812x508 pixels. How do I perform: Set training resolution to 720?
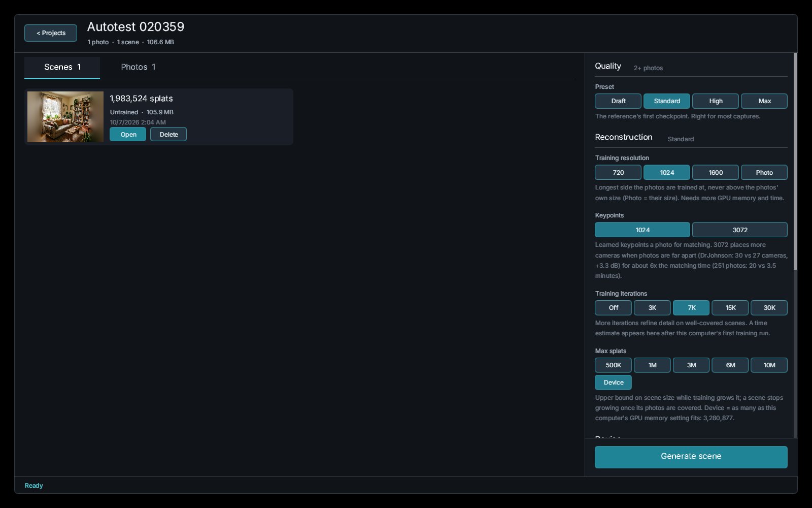[x=618, y=173]
